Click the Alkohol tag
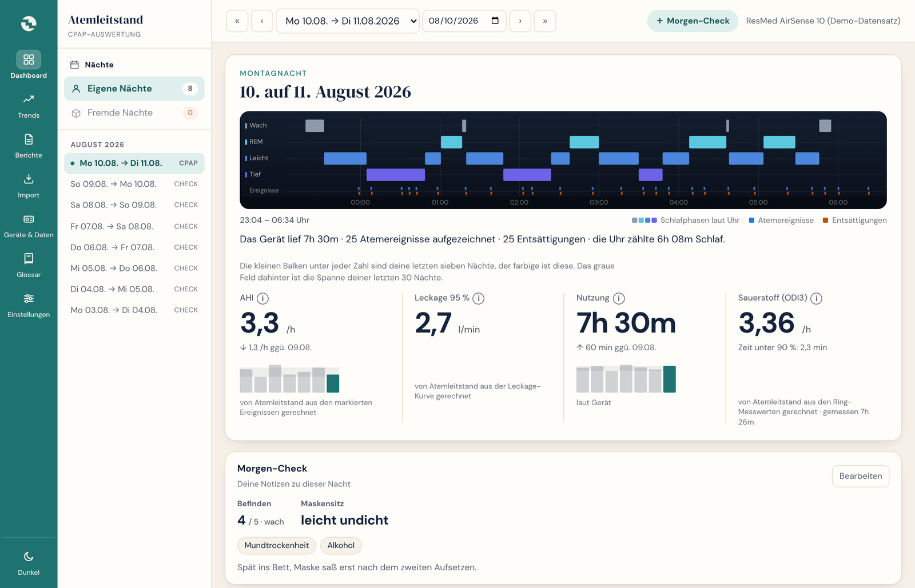This screenshot has width=915, height=588. click(341, 545)
